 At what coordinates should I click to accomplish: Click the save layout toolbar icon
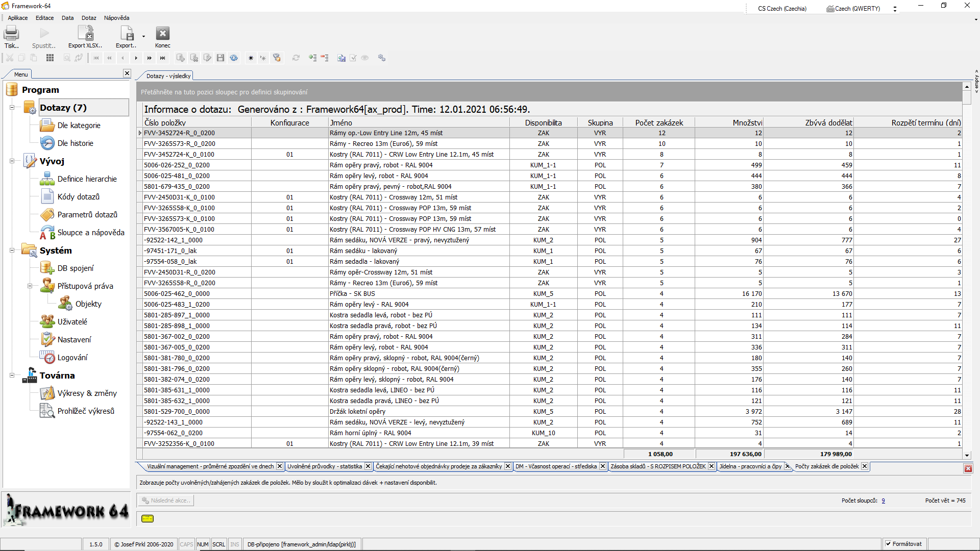(341, 58)
